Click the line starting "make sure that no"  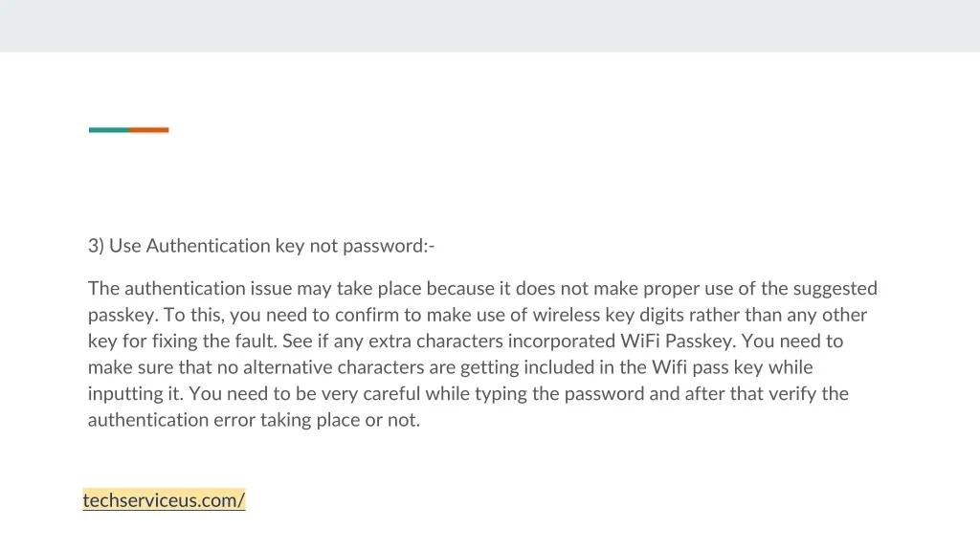click(450, 367)
